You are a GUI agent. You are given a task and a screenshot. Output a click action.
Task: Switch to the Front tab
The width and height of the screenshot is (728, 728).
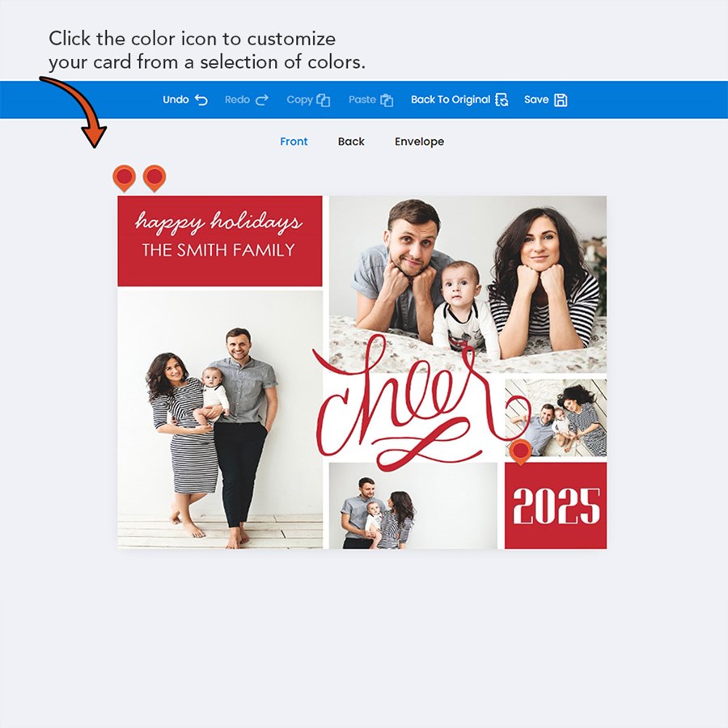pos(294,141)
